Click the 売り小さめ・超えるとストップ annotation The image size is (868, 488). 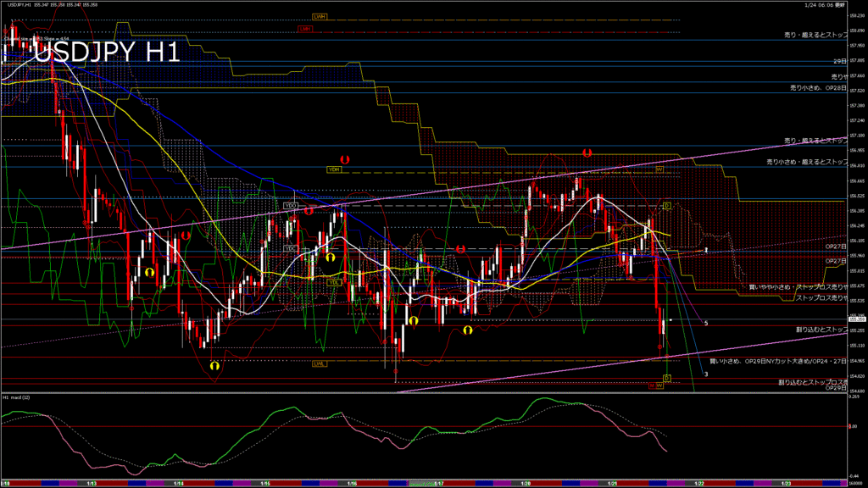807,162
